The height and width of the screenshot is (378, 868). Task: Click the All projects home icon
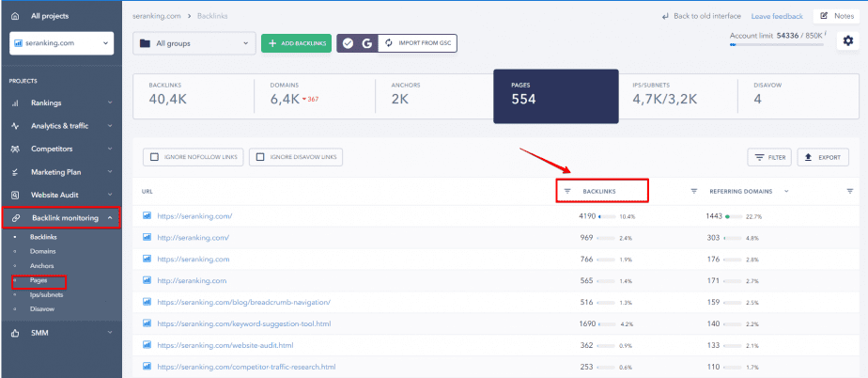click(x=15, y=16)
